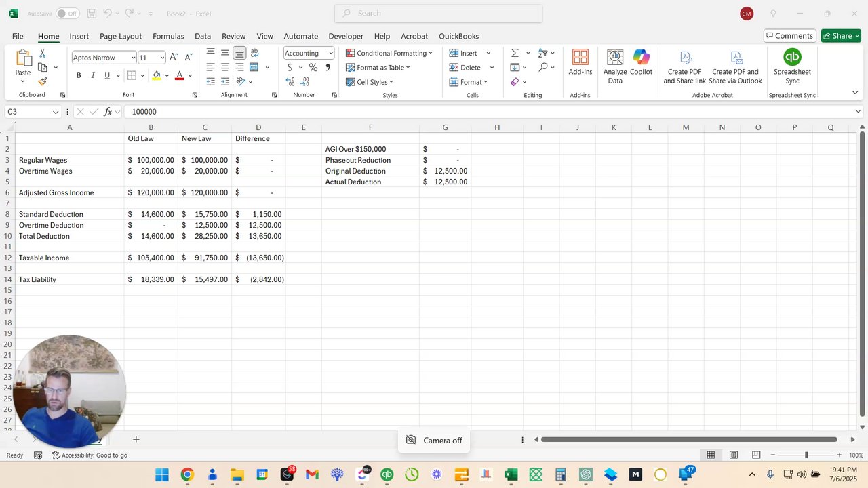868x488 pixels.
Task: Increase font size with the larger A icon
Action: click(x=174, y=58)
